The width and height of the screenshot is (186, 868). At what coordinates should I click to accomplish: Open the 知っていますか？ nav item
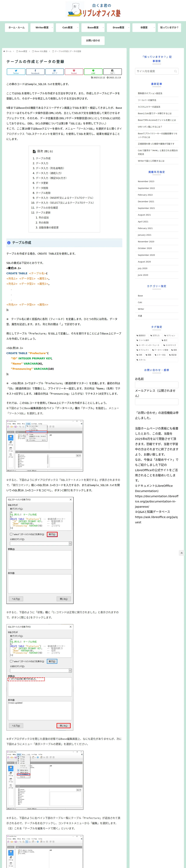pyautogui.click(x=169, y=28)
